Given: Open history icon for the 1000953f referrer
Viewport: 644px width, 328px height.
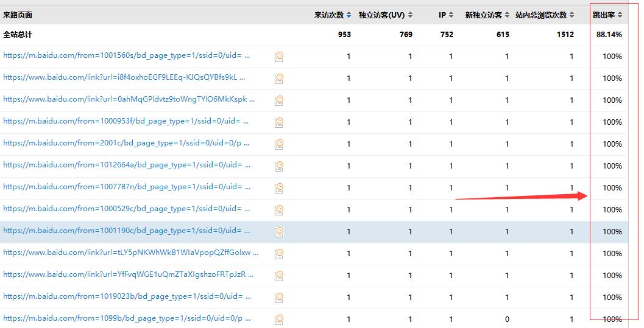Looking at the screenshot, I should click(279, 122).
